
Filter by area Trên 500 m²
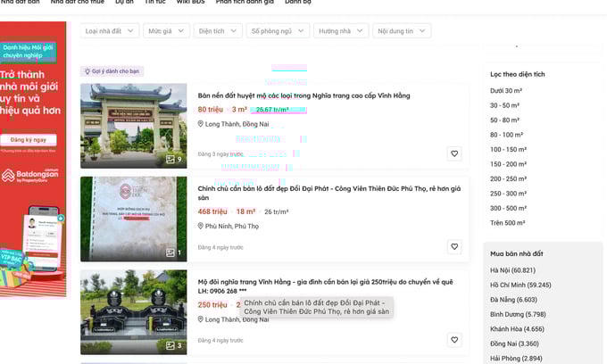pos(508,223)
